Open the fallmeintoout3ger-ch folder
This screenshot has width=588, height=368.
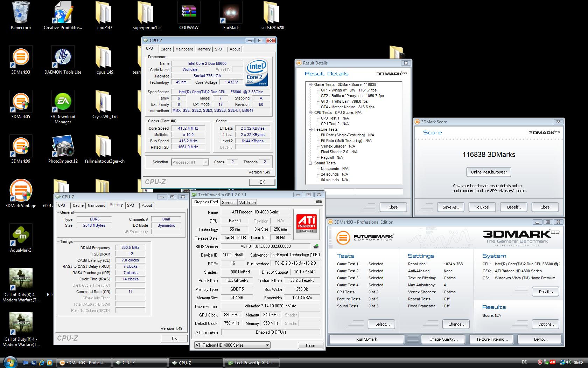click(x=105, y=149)
